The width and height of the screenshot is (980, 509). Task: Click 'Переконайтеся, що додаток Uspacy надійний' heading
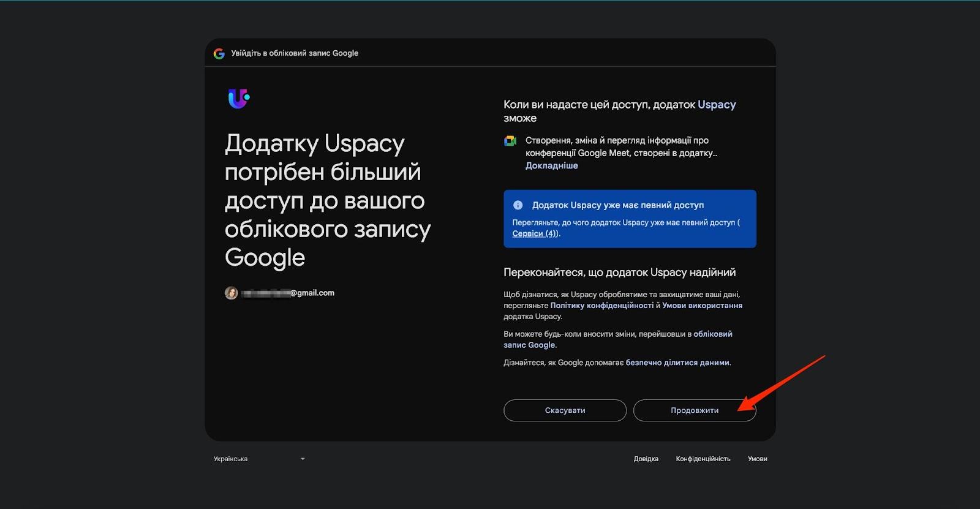620,273
